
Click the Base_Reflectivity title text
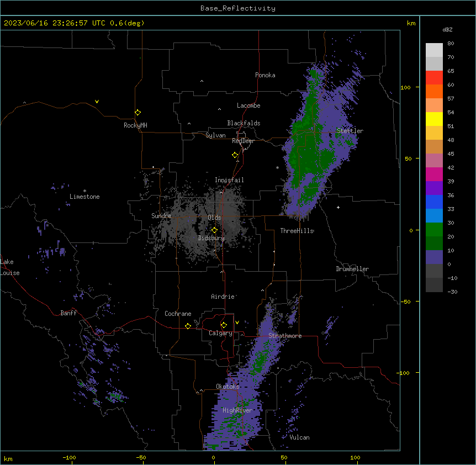click(238, 8)
